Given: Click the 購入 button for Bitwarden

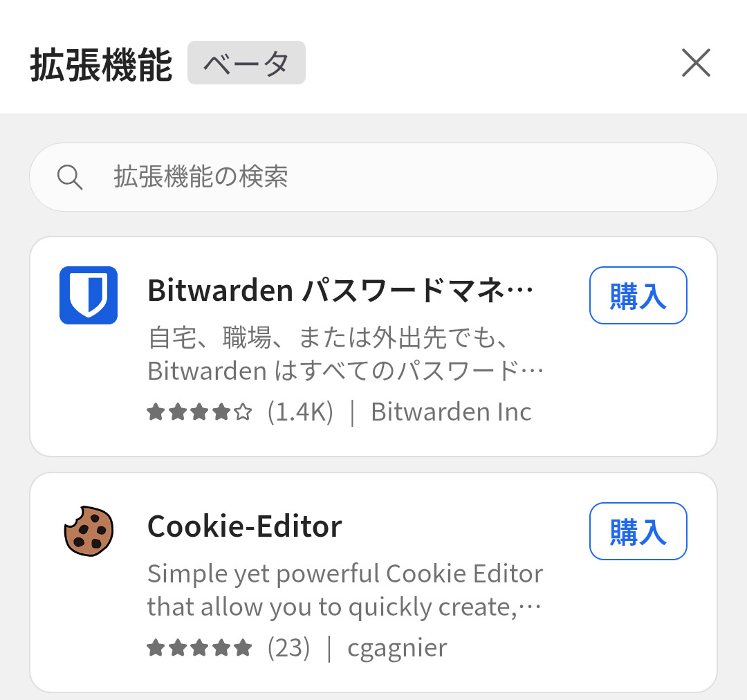Looking at the screenshot, I should (638, 295).
